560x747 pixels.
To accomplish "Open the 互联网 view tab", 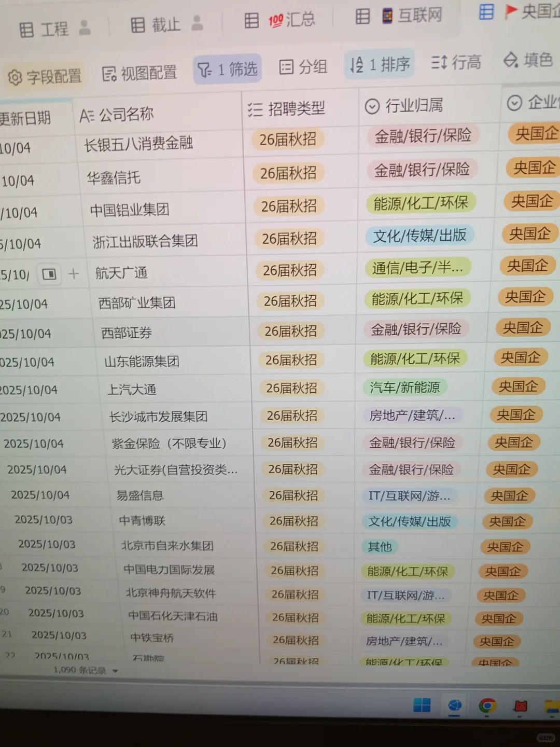I will click(398, 16).
